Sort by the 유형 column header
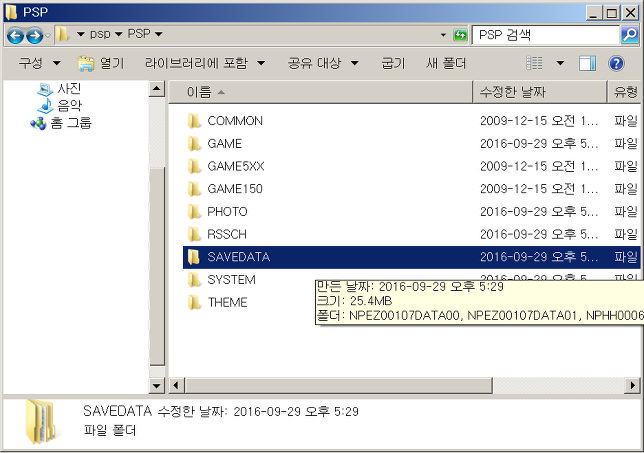This screenshot has height=453, width=644. click(624, 92)
